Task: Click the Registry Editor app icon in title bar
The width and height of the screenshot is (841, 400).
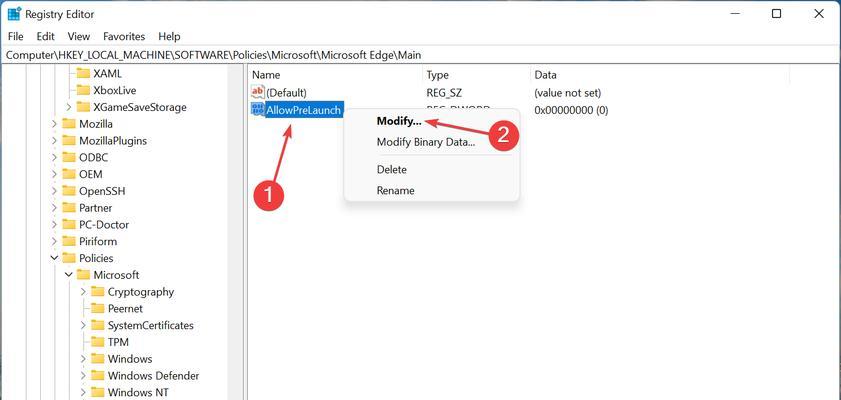Action: 14,14
